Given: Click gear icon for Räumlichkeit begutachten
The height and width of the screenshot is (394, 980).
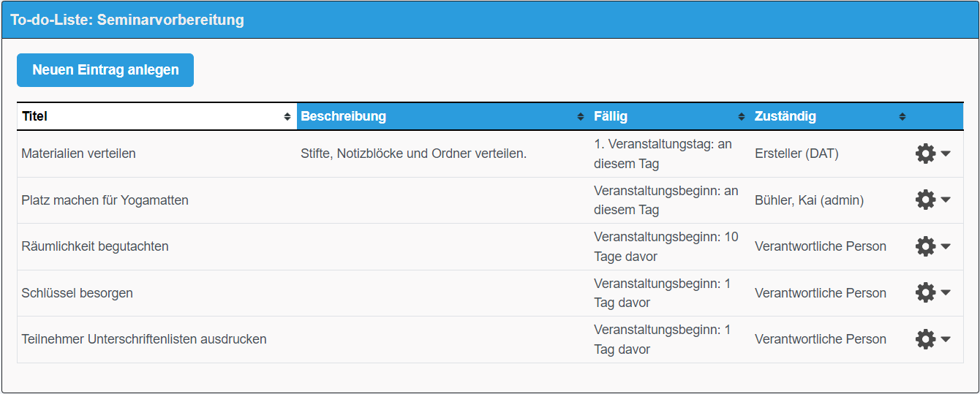Looking at the screenshot, I should point(925,246).
